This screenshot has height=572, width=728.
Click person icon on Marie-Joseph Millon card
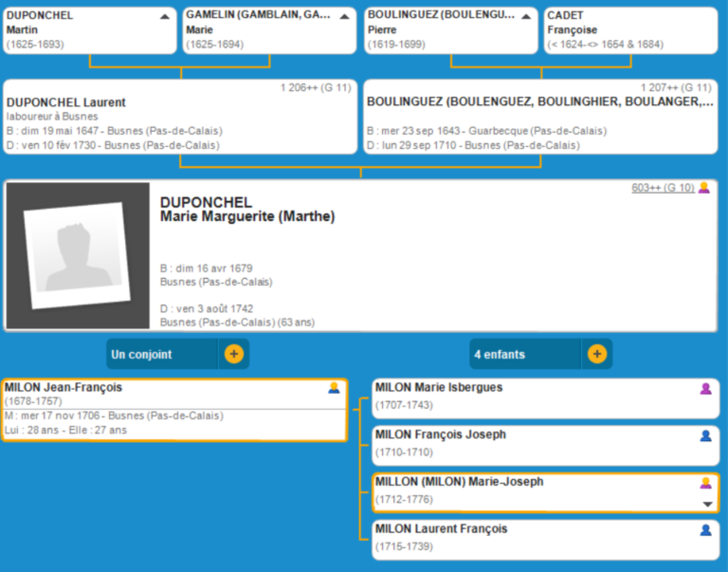(705, 483)
